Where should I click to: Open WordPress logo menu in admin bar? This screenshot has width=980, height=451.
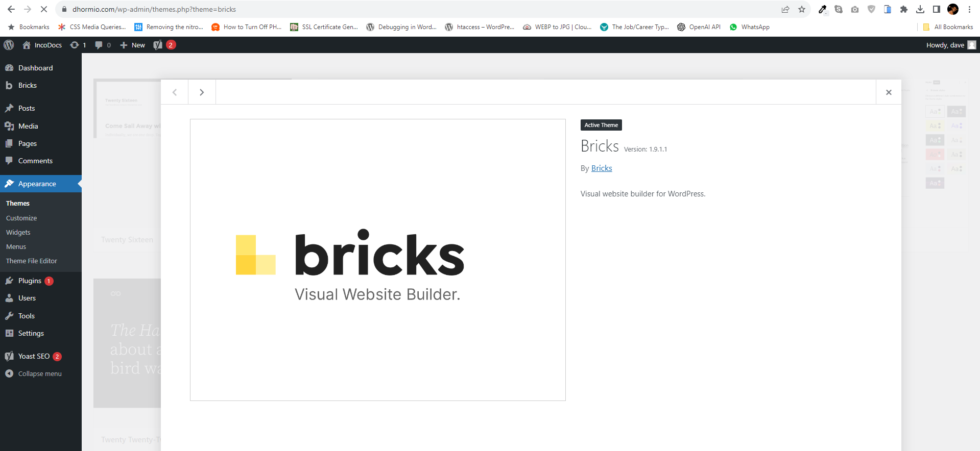(x=9, y=45)
